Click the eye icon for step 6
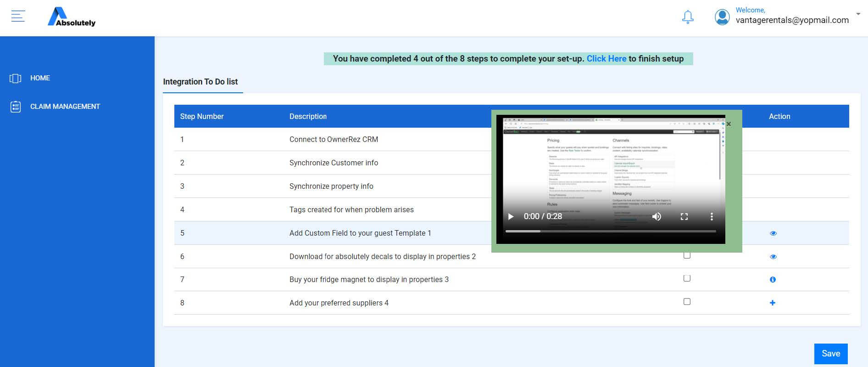The height and width of the screenshot is (367, 868). (x=773, y=257)
